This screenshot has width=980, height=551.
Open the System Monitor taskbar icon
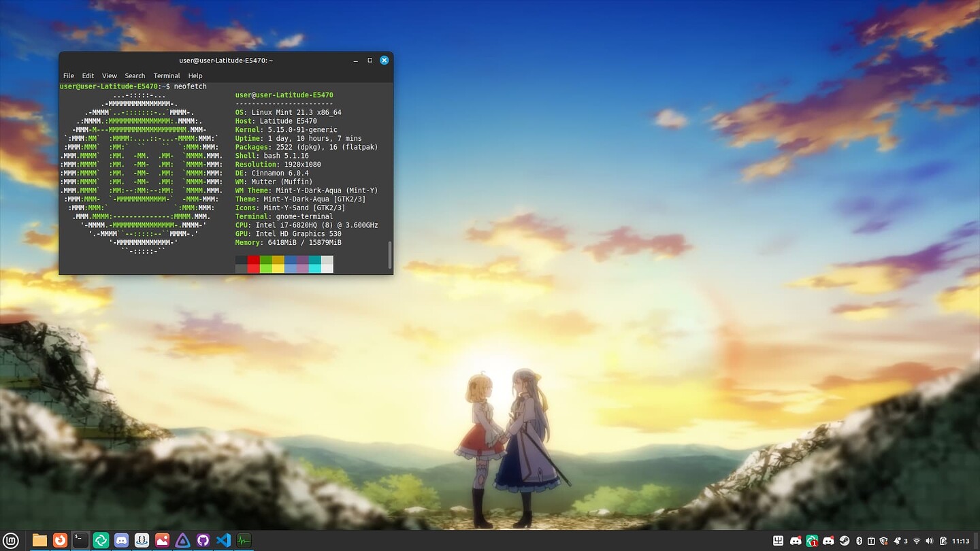coord(244,540)
